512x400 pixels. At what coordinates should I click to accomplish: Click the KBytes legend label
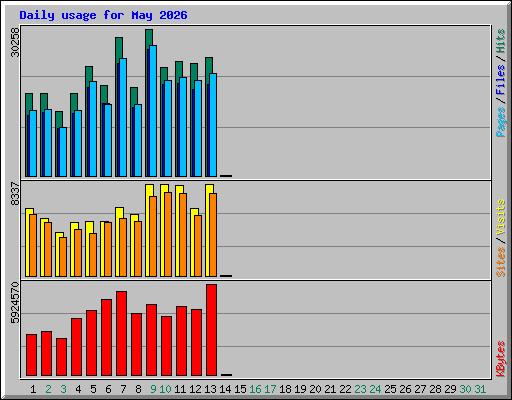[500, 359]
